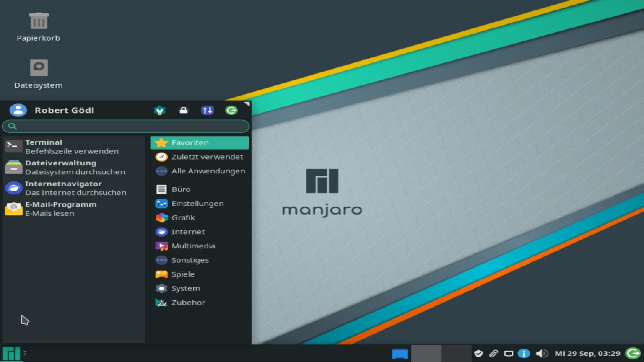Open the Papierkorb on the desktop
The height and width of the screenshot is (362, 644).
[38, 25]
